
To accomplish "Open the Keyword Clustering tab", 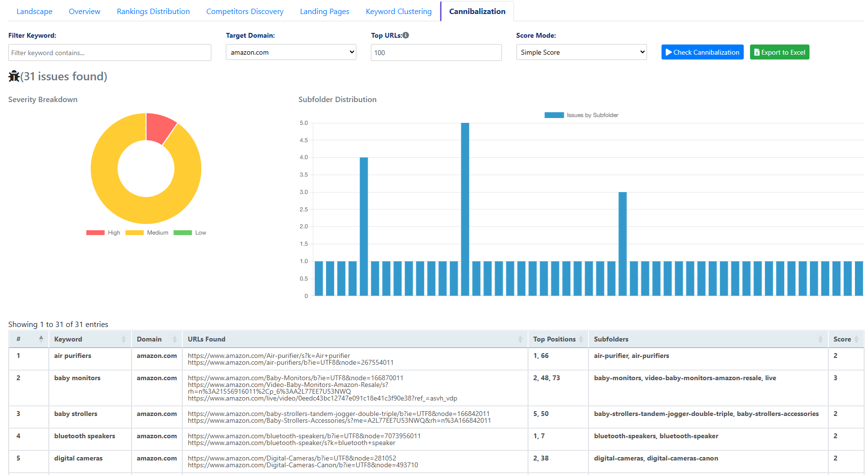I will click(398, 11).
